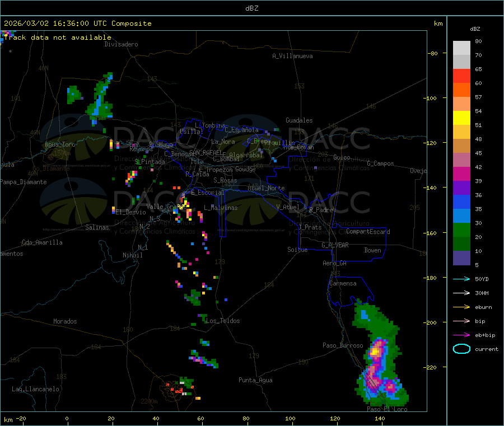Screen dimensions: 504x426
Task: Click the Nihuil map label
Action: [x=132, y=255]
